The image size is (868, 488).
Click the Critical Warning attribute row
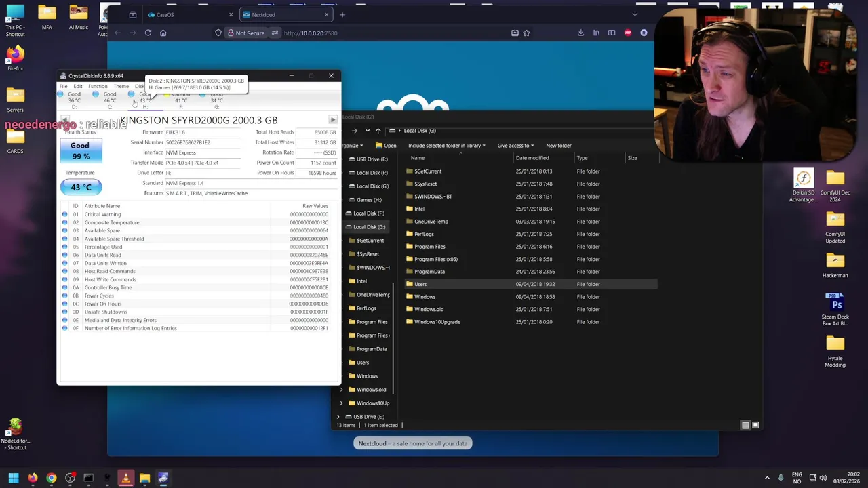(195, 214)
